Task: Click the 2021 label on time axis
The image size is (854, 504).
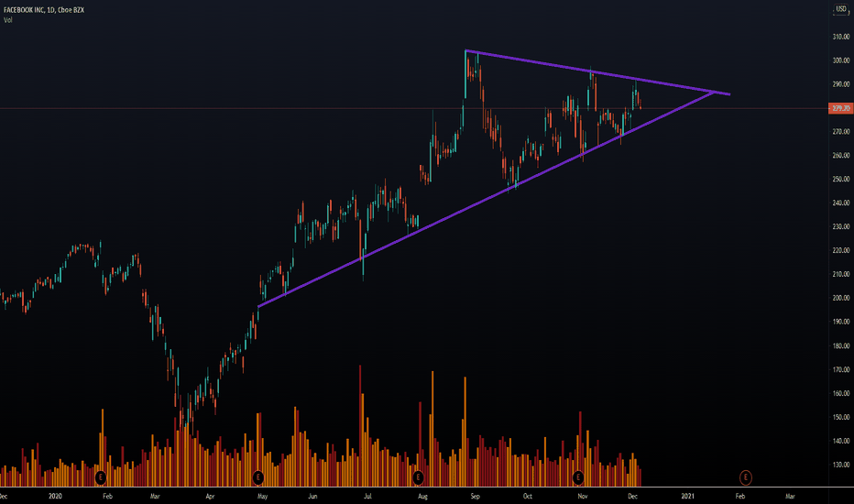Action: pyautogui.click(x=688, y=496)
